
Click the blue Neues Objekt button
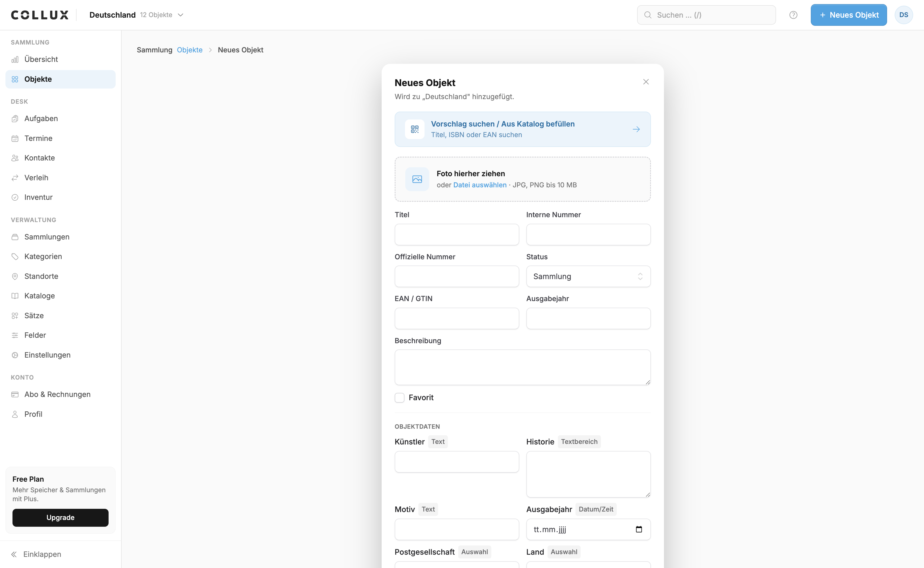point(849,15)
